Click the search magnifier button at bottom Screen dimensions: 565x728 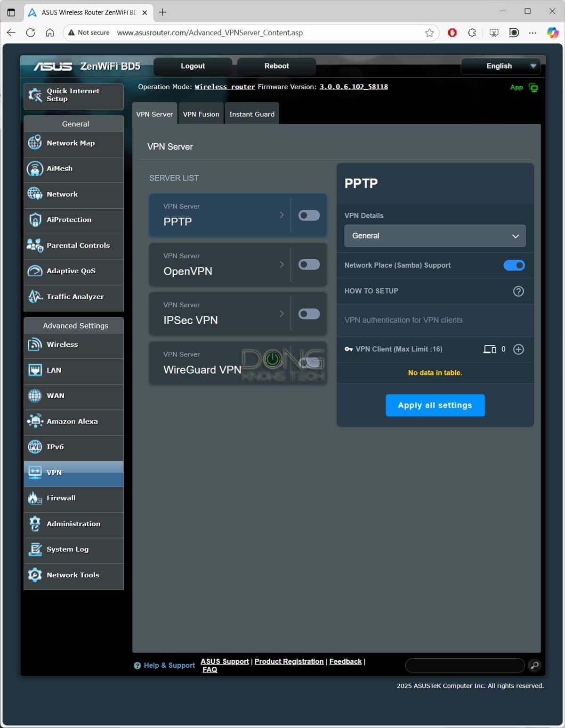[534, 665]
